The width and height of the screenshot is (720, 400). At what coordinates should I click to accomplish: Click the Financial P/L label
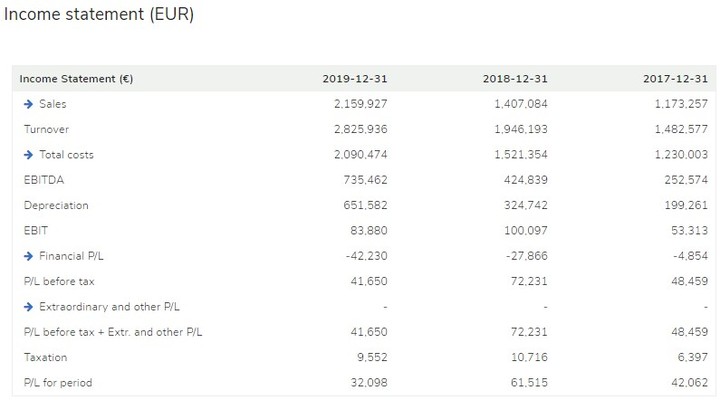pos(72,256)
